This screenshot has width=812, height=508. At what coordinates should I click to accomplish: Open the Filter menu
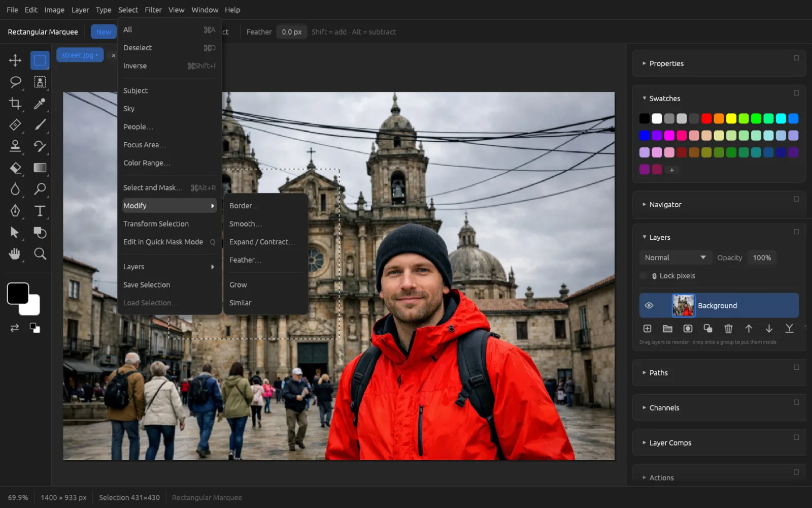153,10
